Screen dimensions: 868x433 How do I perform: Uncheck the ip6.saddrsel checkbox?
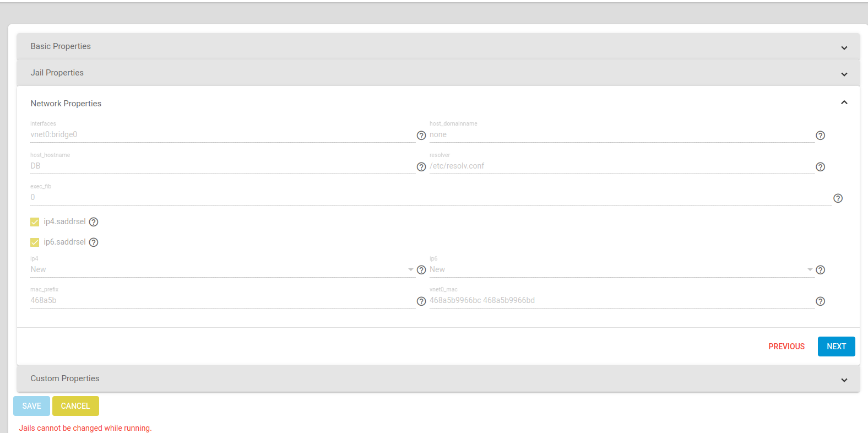(35, 242)
